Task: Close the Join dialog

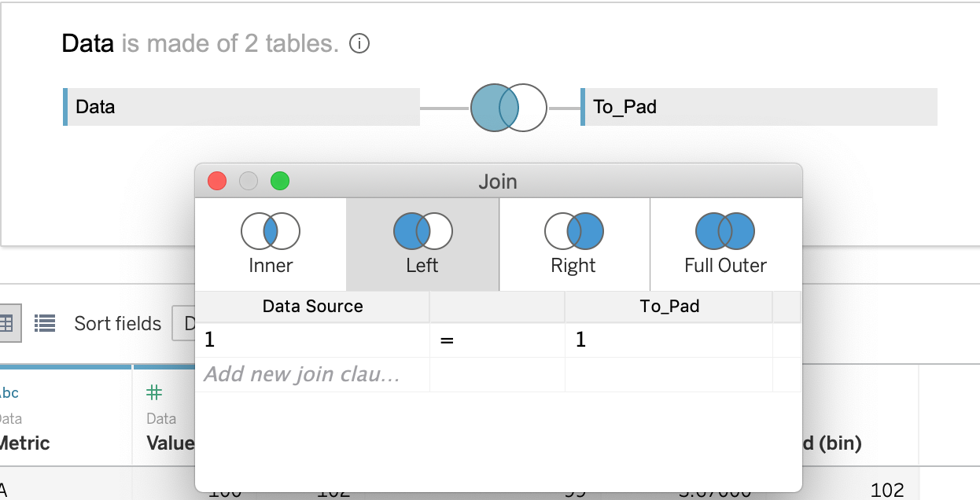Action: tap(217, 182)
